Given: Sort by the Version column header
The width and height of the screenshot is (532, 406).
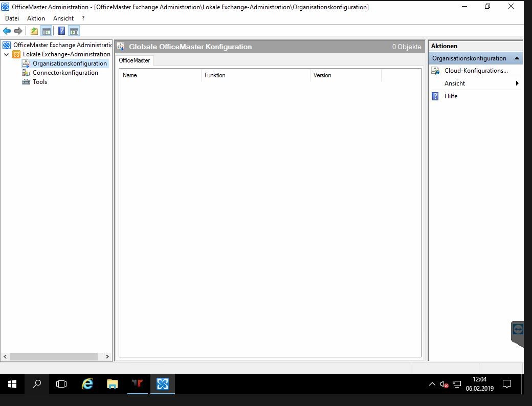Looking at the screenshot, I should (346, 75).
